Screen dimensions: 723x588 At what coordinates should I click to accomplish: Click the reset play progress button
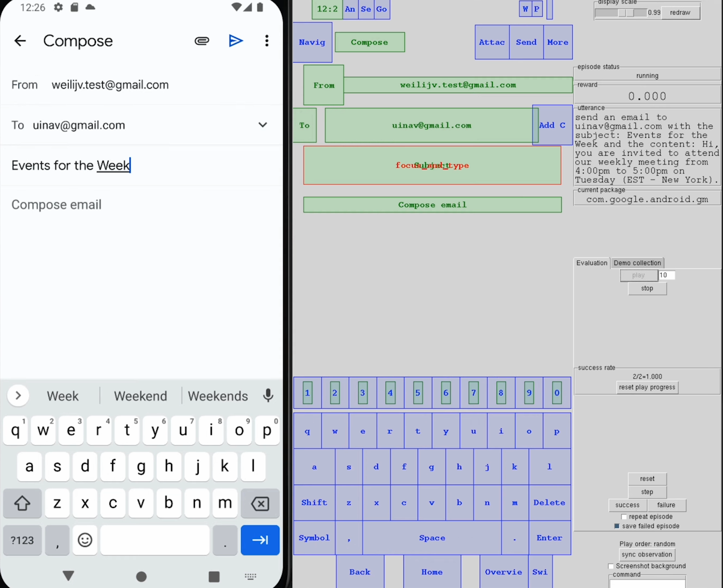coord(647,387)
